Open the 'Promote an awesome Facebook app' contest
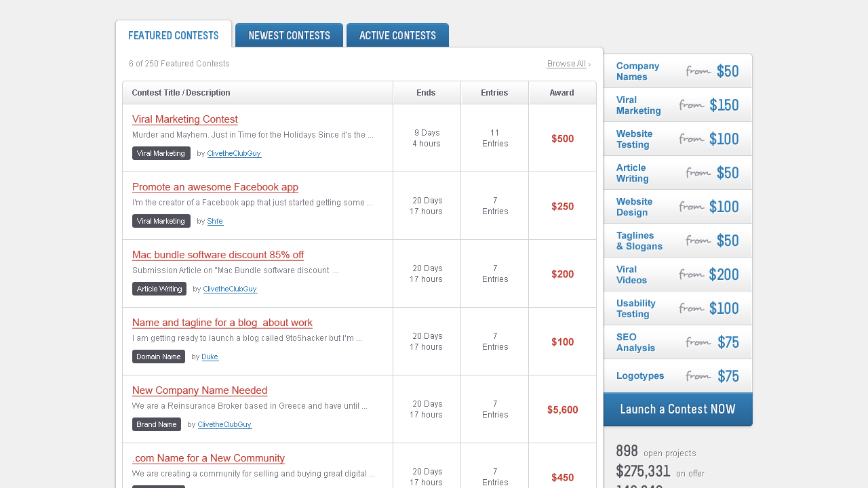The image size is (868, 488). (x=215, y=187)
